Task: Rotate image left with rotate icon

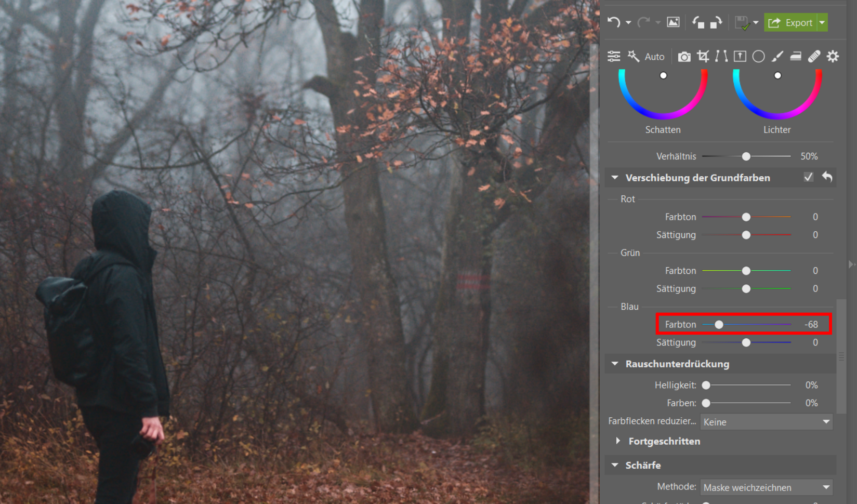Action: pos(698,22)
